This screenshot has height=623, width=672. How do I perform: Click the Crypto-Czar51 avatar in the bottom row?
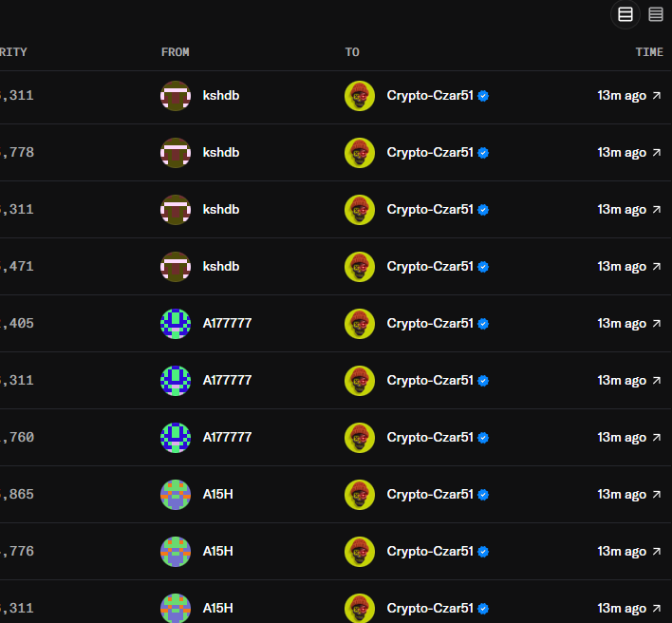[360, 608]
